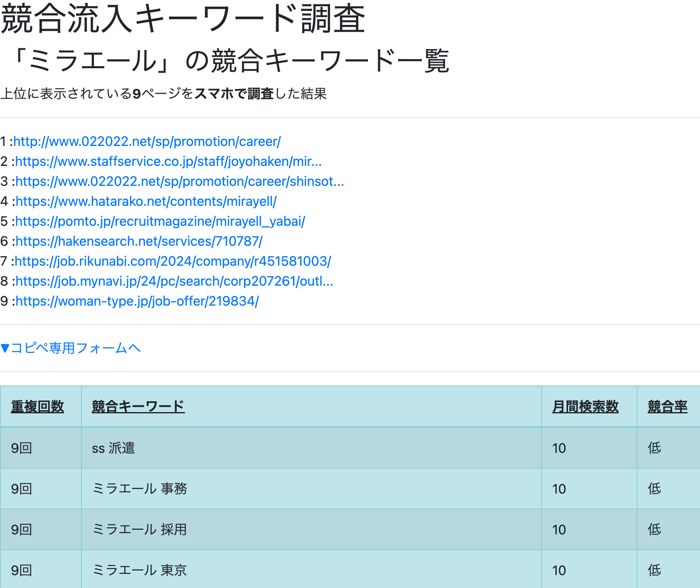
Task: Click the 9回 cell in ミラエール 事務 row
Action: (x=41, y=489)
